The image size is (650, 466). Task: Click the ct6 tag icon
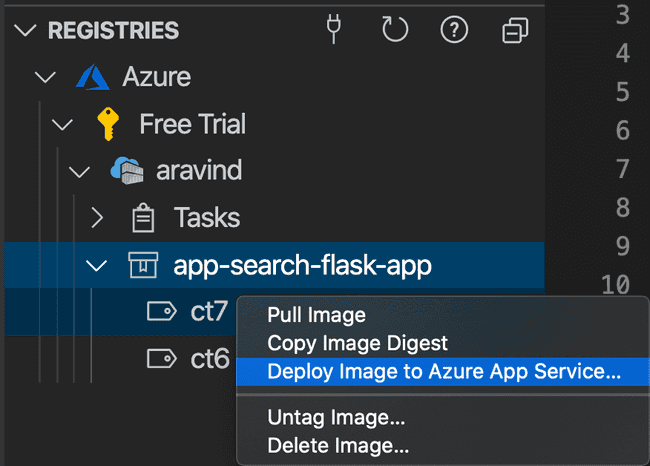[160, 359]
